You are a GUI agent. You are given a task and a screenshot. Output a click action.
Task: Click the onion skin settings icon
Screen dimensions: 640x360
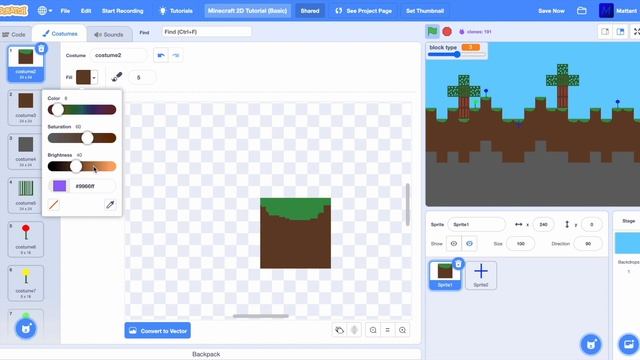tap(354, 330)
